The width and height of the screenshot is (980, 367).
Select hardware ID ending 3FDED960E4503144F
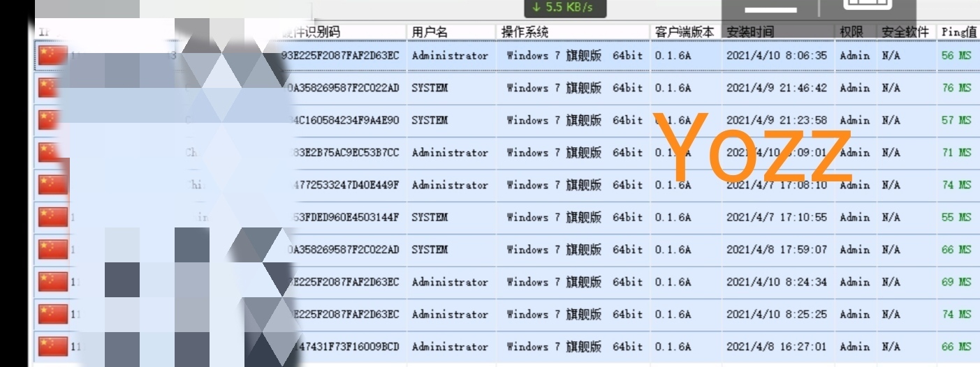point(345,217)
